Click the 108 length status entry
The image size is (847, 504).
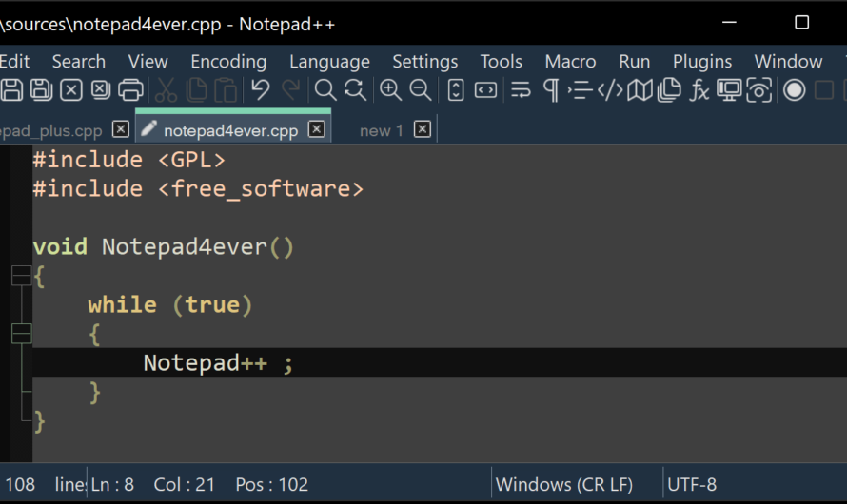click(20, 485)
